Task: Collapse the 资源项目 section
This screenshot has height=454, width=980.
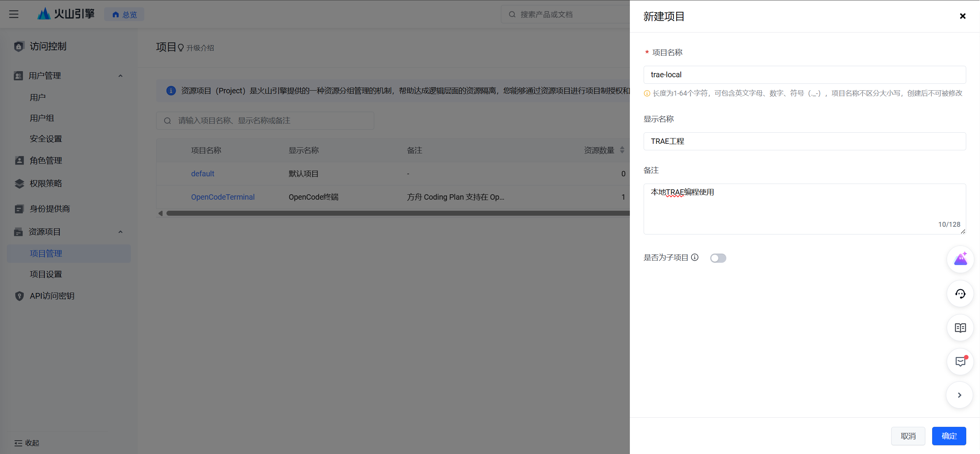Action: pos(121,232)
